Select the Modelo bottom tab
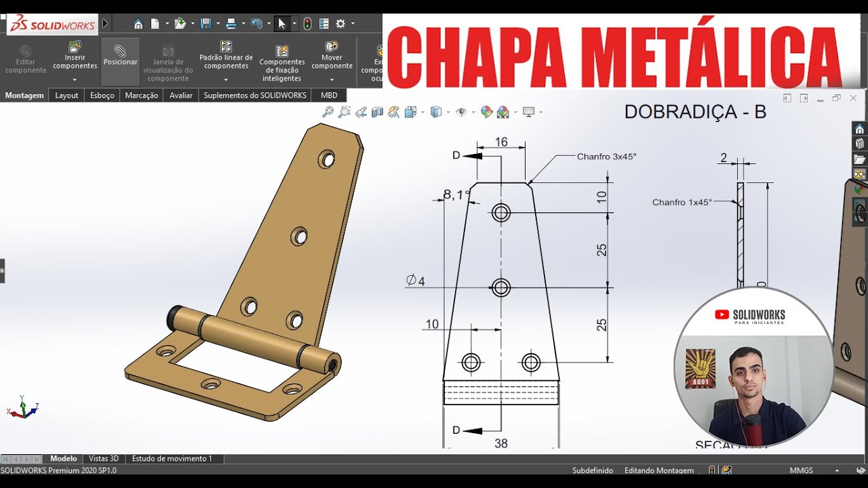Screen dimensions: 868x488 tap(64, 459)
